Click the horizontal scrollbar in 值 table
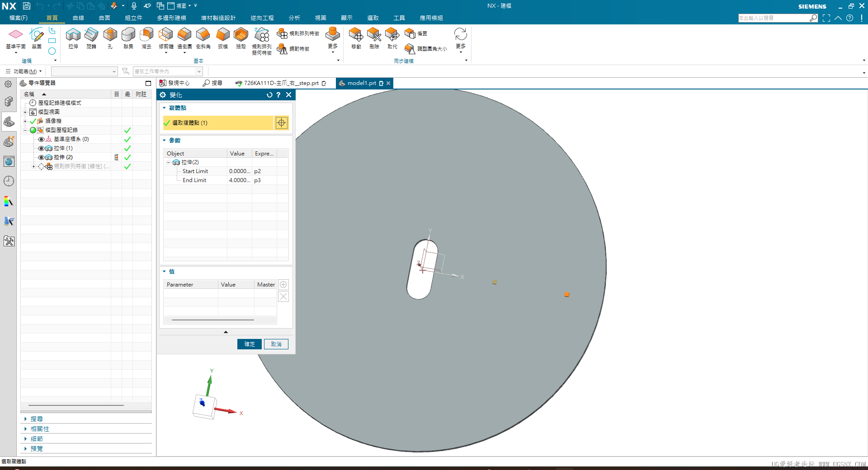The width and height of the screenshot is (868, 470). [x=213, y=320]
